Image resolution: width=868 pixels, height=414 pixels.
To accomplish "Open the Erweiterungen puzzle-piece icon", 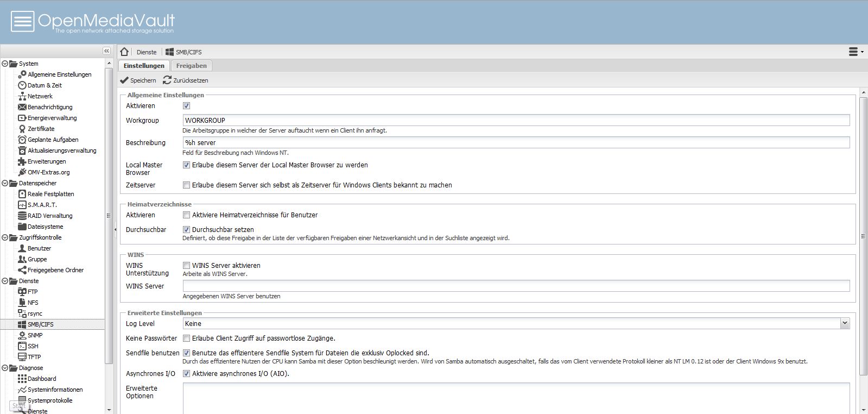I will tap(22, 161).
